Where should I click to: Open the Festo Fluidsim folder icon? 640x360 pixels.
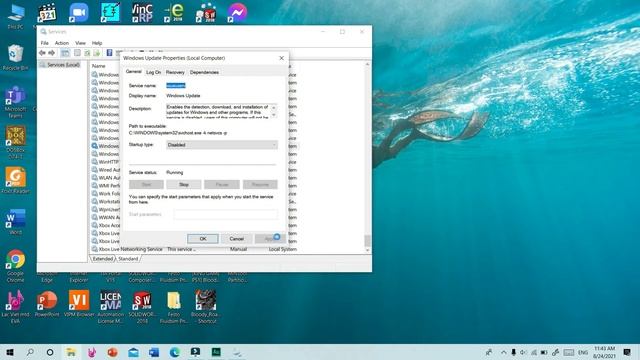(x=174, y=307)
